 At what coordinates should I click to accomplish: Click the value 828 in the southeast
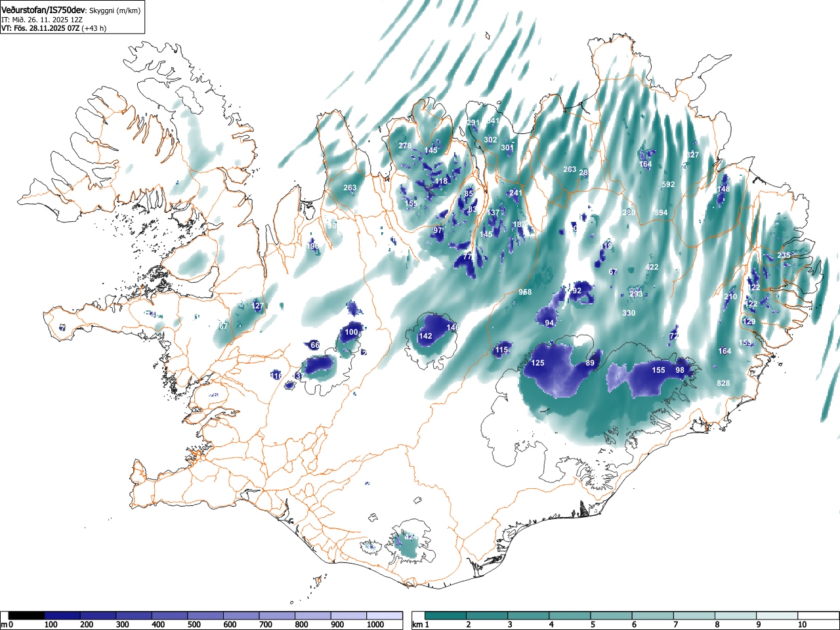tap(723, 383)
